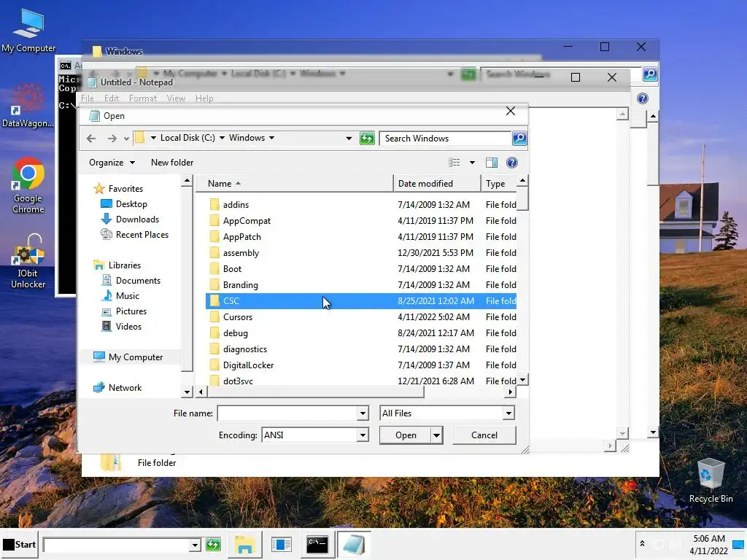Expand the view options dropdown arrow
The image size is (747, 560).
pyautogui.click(x=472, y=163)
